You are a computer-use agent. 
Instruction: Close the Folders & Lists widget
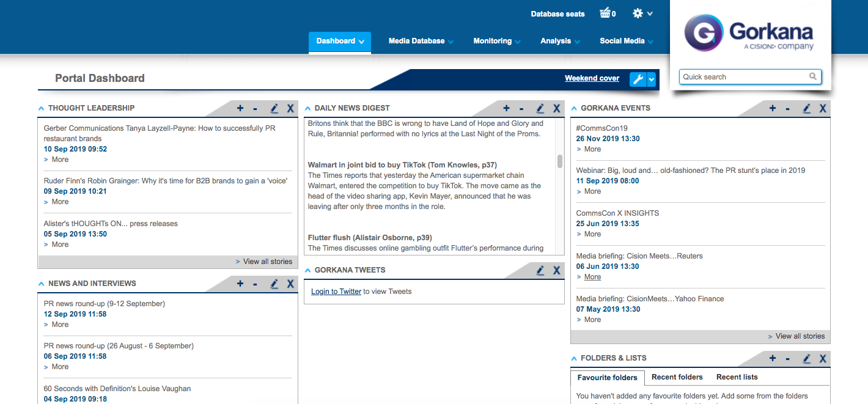click(x=823, y=359)
